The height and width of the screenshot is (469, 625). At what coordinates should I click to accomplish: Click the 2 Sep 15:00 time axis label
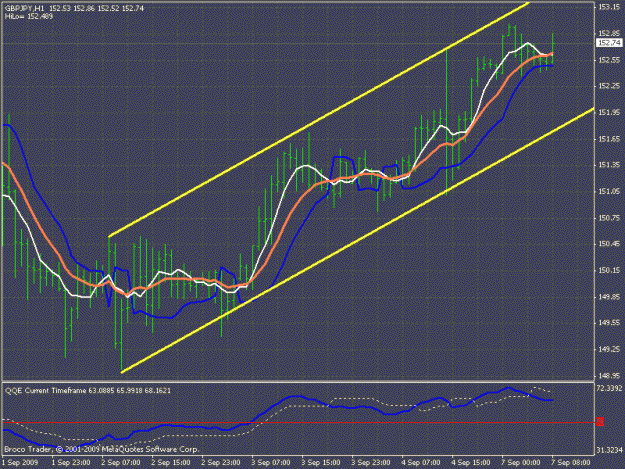171,462
